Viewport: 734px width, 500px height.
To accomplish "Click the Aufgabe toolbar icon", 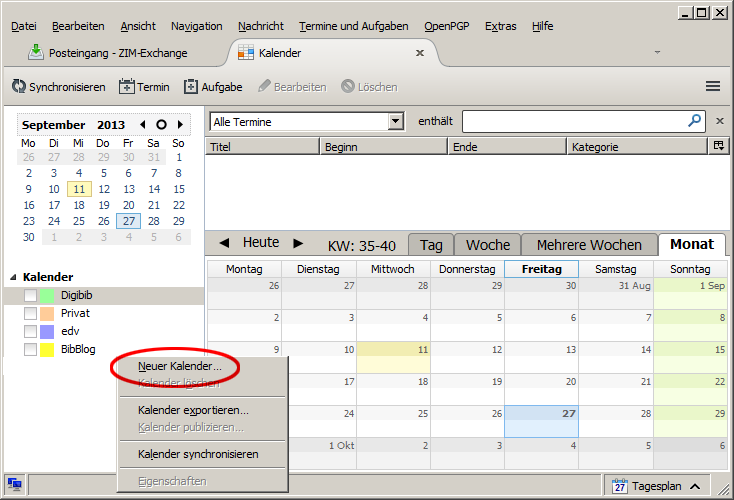I will 191,87.
